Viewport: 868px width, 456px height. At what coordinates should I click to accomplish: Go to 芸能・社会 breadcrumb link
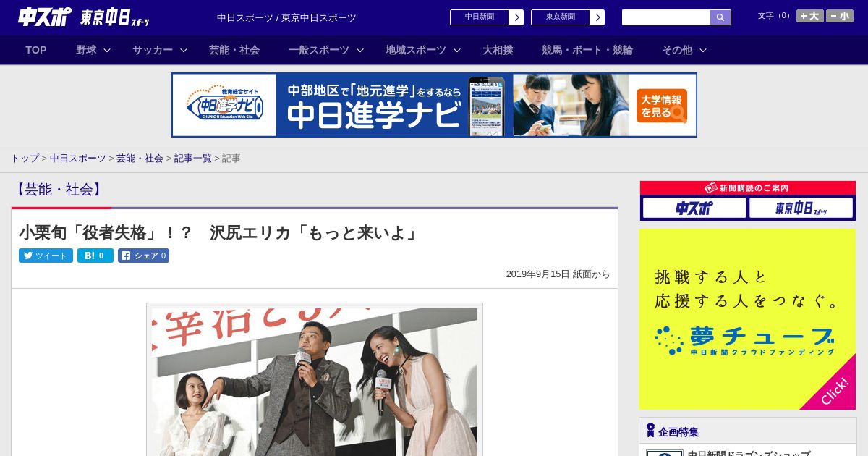140,158
